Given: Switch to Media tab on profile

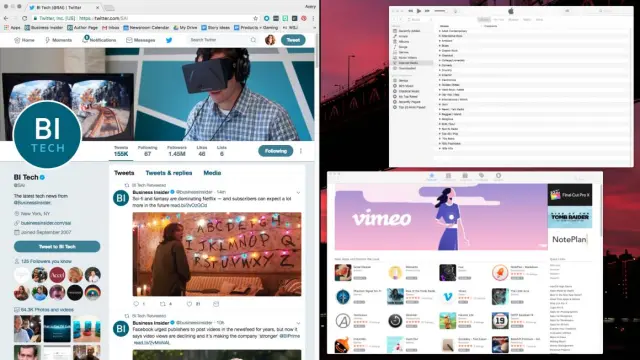Looking at the screenshot, I should pyautogui.click(x=212, y=173).
